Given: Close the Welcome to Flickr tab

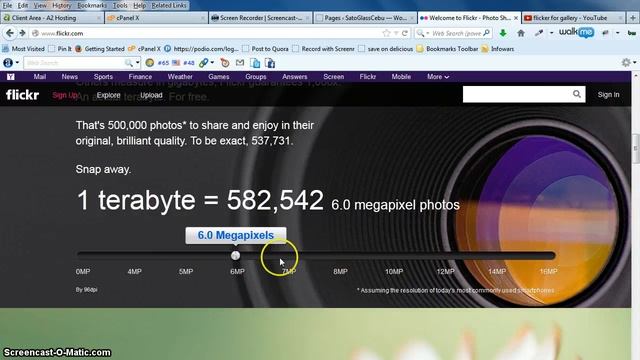Looking at the screenshot, I should click(516, 18).
